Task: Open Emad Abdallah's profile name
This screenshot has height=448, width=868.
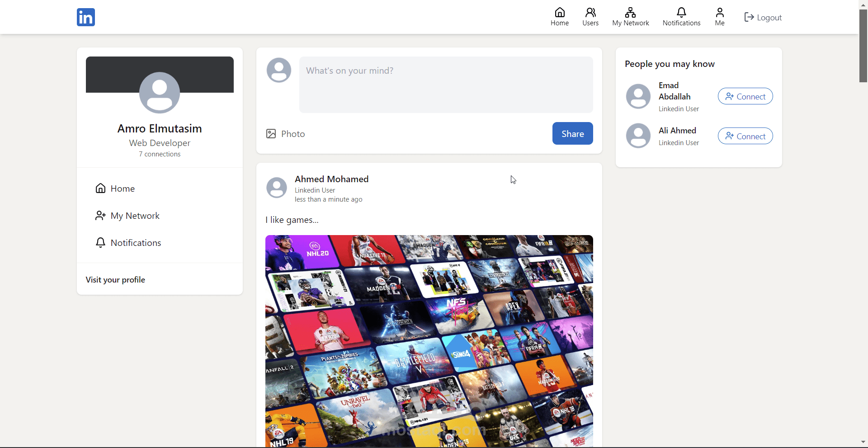Action: point(675,91)
